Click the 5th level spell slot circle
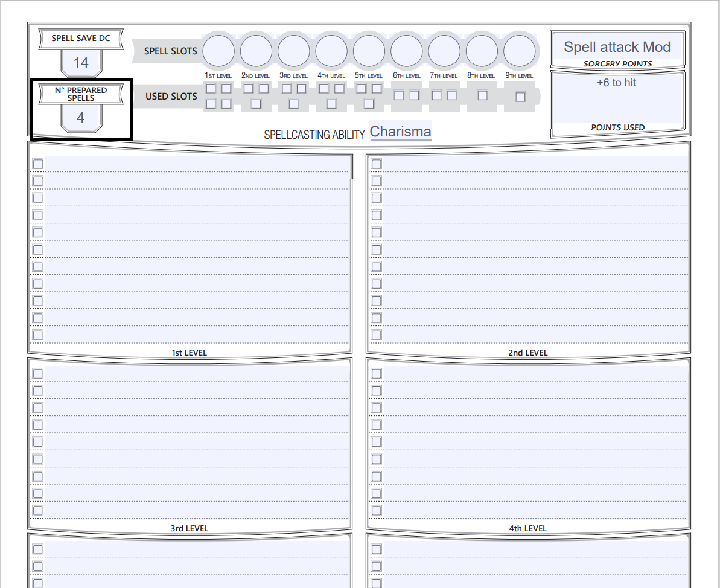The height and width of the screenshot is (588, 720). pyautogui.click(x=369, y=51)
